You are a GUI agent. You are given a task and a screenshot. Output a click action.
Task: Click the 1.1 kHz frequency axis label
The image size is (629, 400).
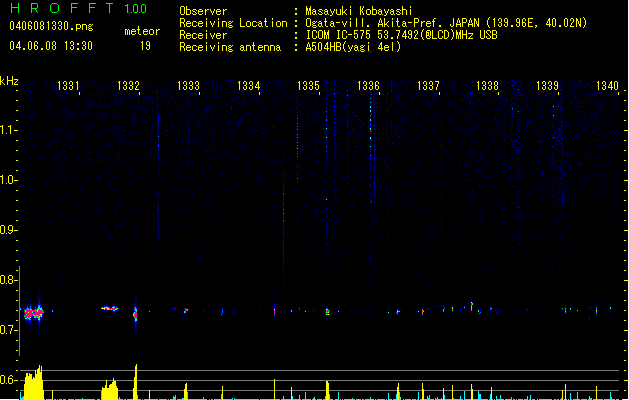tap(8, 130)
